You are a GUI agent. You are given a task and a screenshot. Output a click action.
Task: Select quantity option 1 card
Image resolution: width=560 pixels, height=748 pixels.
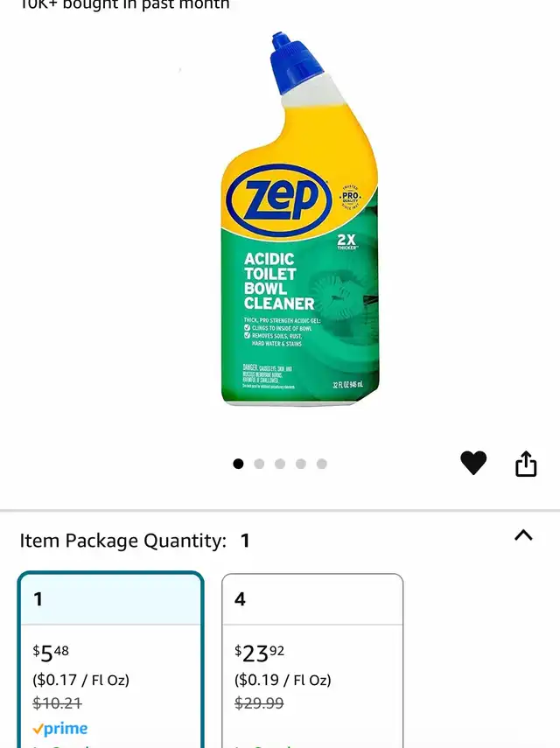click(x=110, y=660)
